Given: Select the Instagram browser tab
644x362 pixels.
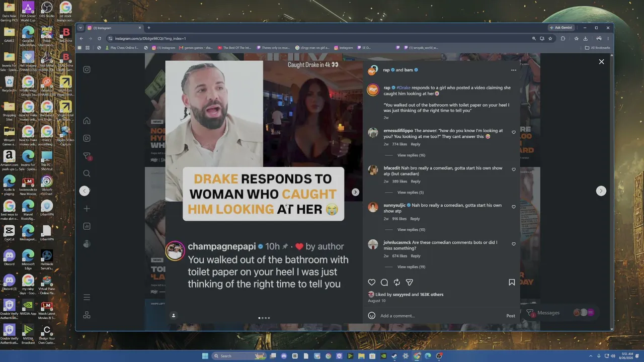Looking at the screenshot, I should click(x=115, y=28).
